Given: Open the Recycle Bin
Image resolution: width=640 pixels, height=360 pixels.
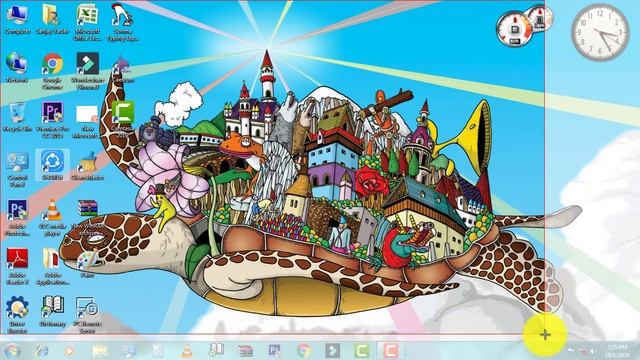Looking at the screenshot, I should [x=17, y=116].
